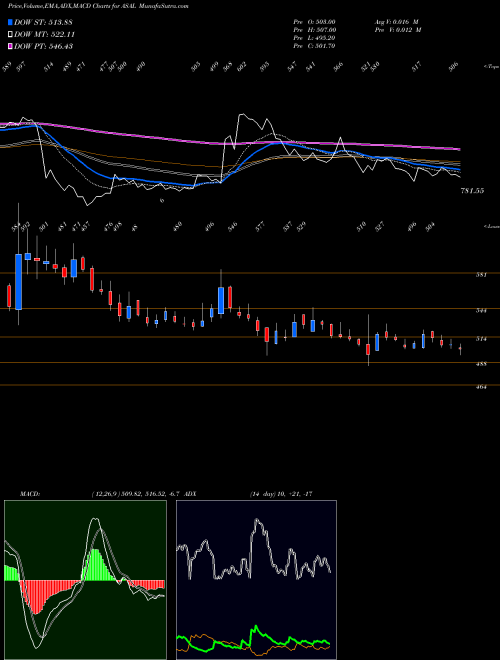Click the 'Pre O: 503.00' open value
The height and width of the screenshot is (660, 500).
(314, 22)
